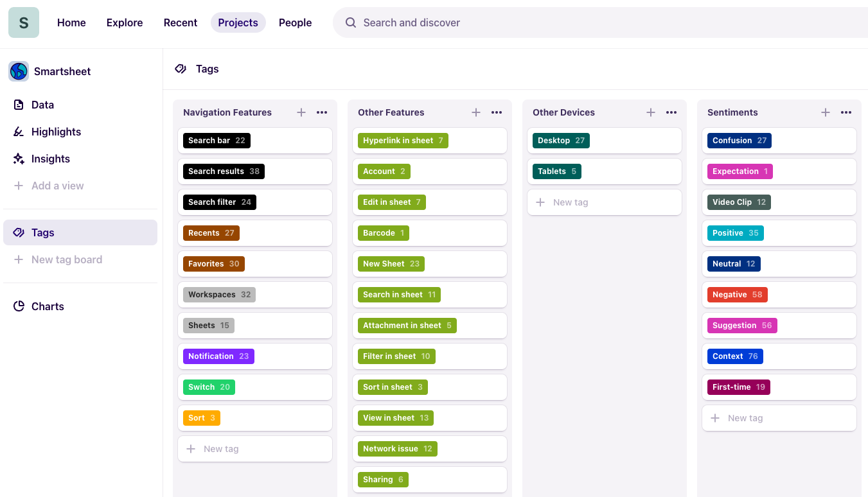Click New tag under Sentiments
This screenshot has height=497, width=868.
779,418
